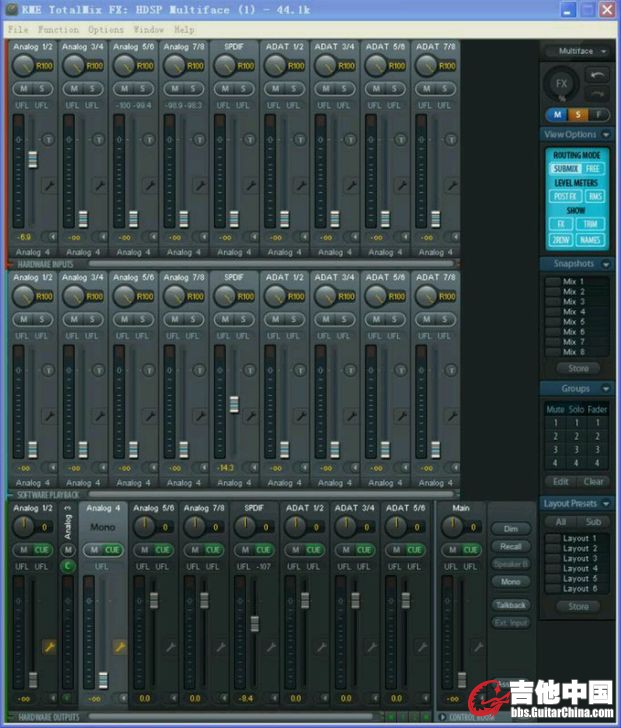The image size is (621, 728).
Task: Click trim T icon on software playback ADAT 1/2
Action: (300, 370)
